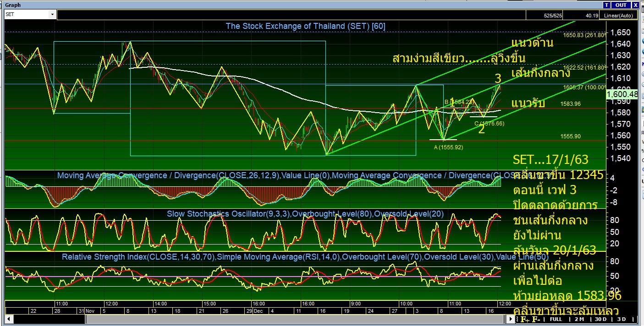644x326 pixels.
Task: Click the current price label 1,600.48
Action: click(x=622, y=94)
